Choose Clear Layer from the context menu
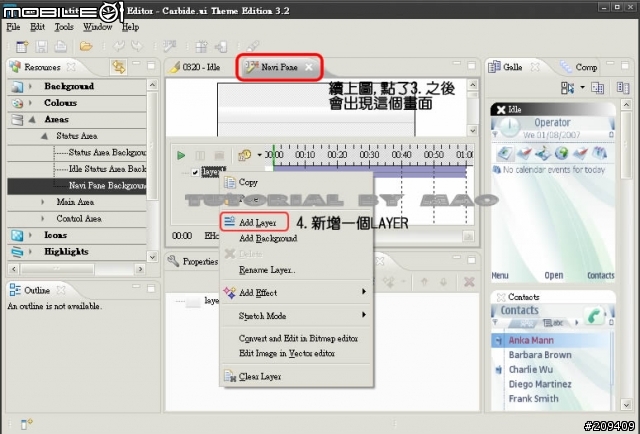 [x=296, y=376]
